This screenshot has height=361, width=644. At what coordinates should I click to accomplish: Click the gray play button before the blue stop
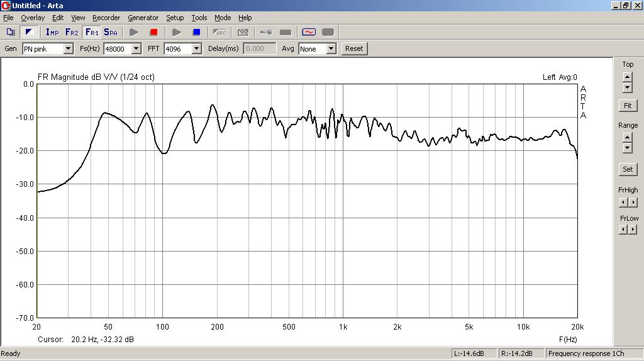177,32
